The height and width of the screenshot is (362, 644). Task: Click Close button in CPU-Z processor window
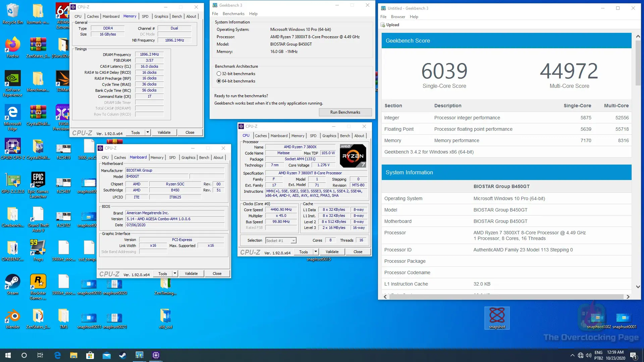[x=358, y=252]
